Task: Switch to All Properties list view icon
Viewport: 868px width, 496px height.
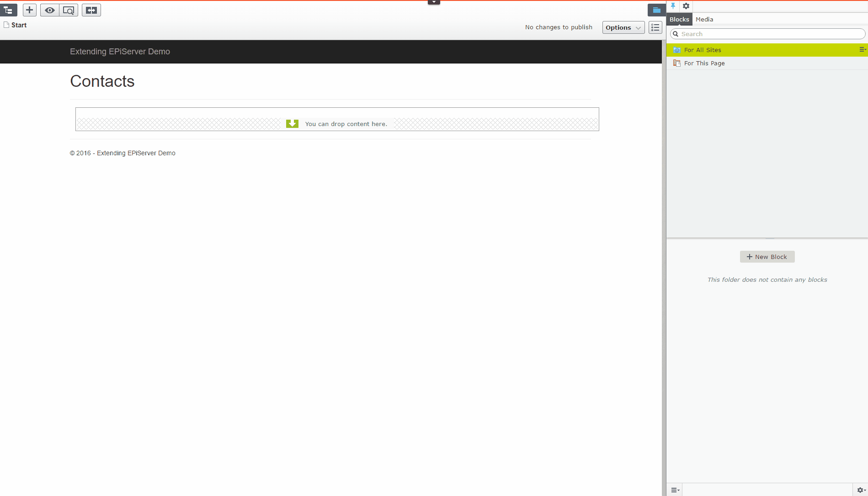Action: (655, 27)
